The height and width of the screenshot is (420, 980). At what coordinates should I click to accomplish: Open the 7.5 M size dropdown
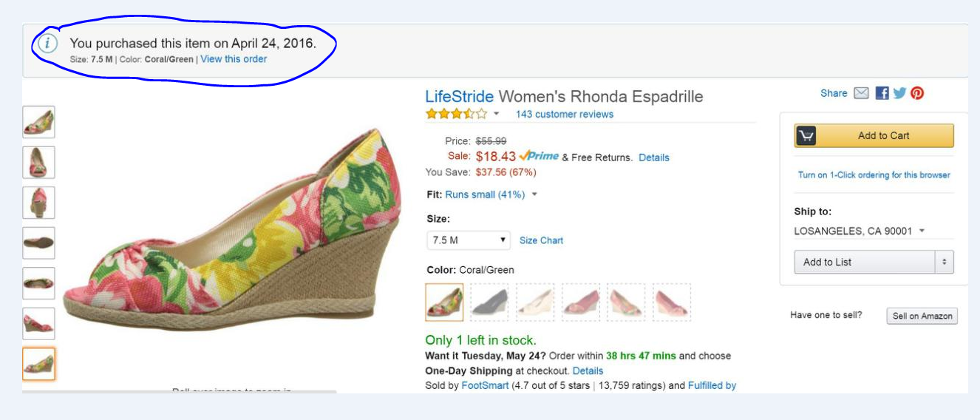pyautogui.click(x=469, y=240)
